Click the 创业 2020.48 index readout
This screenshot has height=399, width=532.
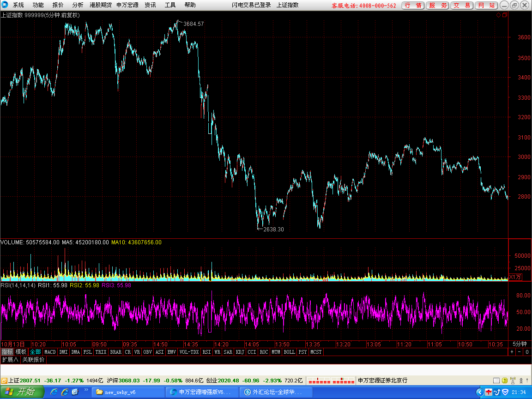coord(223,381)
